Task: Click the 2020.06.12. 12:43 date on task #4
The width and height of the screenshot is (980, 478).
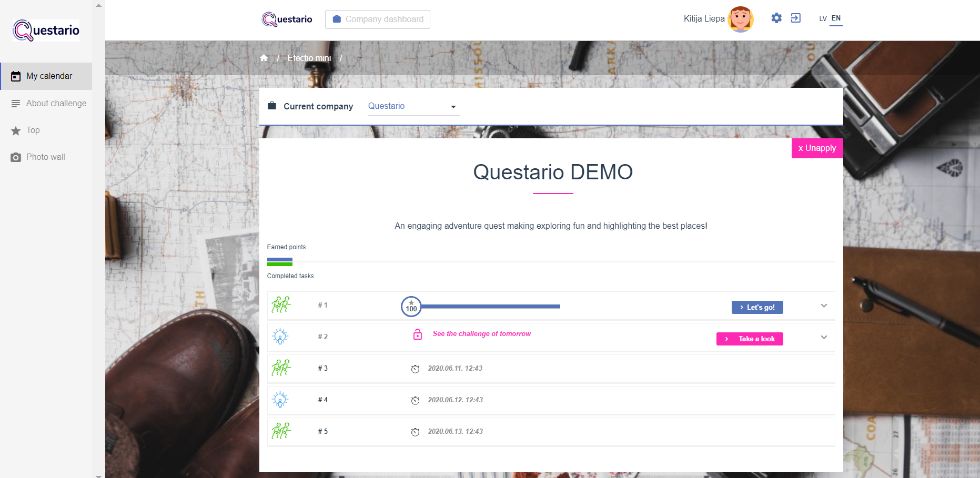Action: 456,400
